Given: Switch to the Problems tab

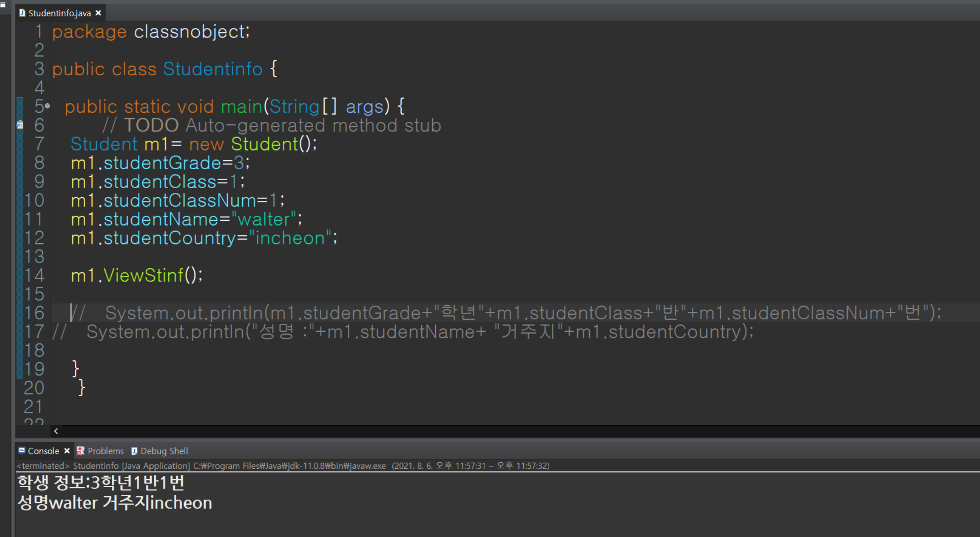Looking at the screenshot, I should click(105, 451).
